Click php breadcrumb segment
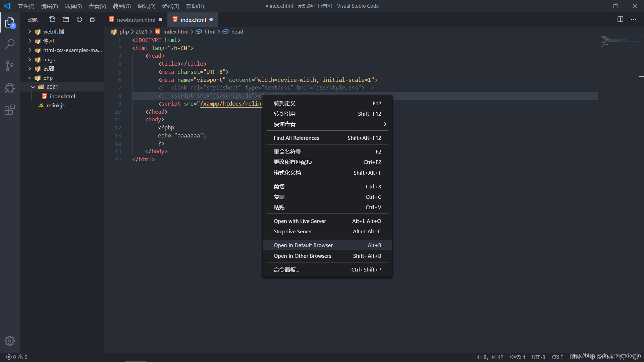 (x=124, y=32)
